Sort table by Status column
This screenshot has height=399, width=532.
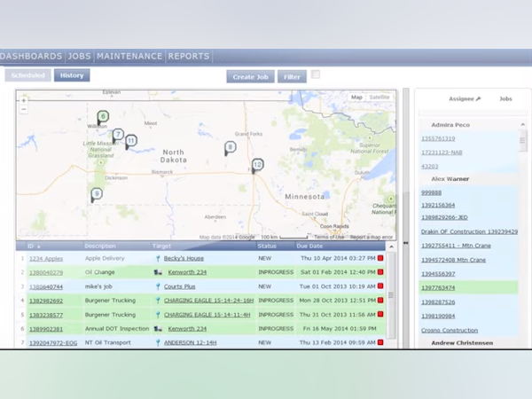[x=267, y=246]
